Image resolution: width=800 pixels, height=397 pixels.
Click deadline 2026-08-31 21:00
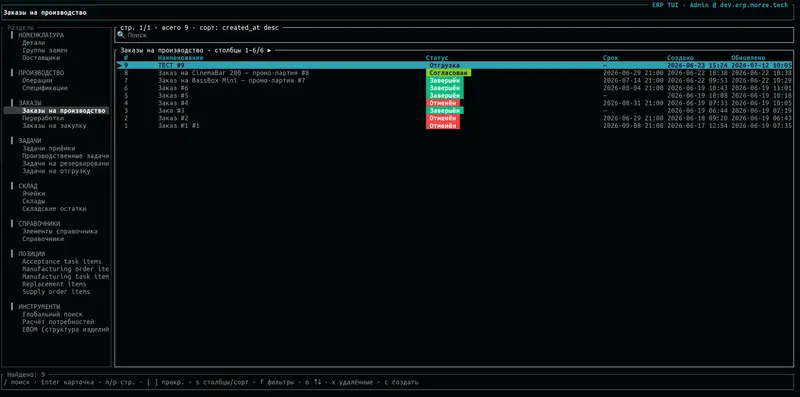tap(633, 103)
